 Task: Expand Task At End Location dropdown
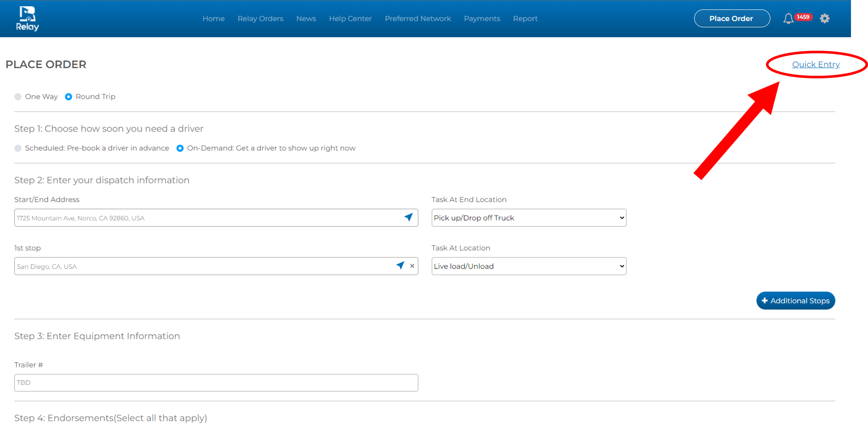tap(528, 218)
